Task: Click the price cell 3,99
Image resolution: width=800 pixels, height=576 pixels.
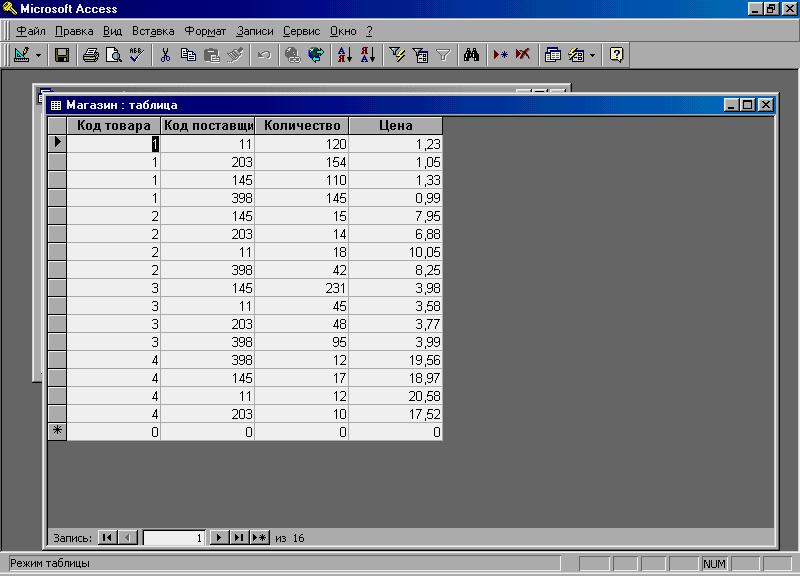Action: (x=395, y=342)
